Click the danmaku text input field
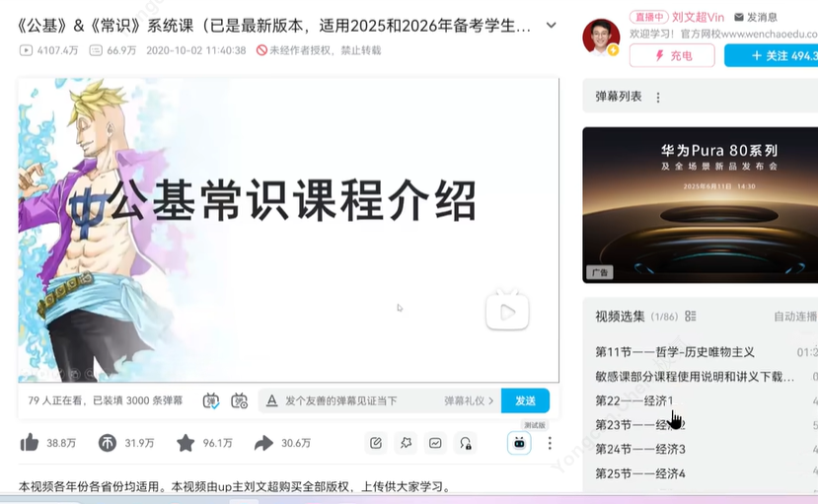This screenshot has height=504, width=818. pos(360,400)
